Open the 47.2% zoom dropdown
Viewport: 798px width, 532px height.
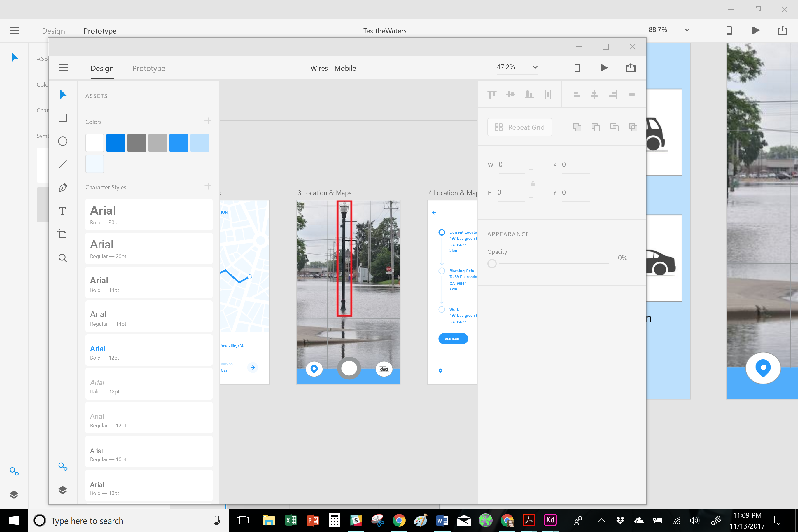point(535,67)
